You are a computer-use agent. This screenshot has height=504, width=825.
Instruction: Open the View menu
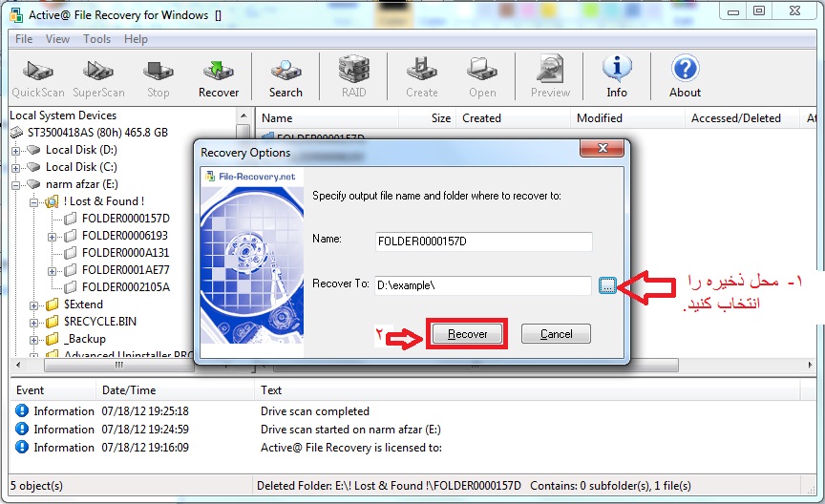[57, 39]
